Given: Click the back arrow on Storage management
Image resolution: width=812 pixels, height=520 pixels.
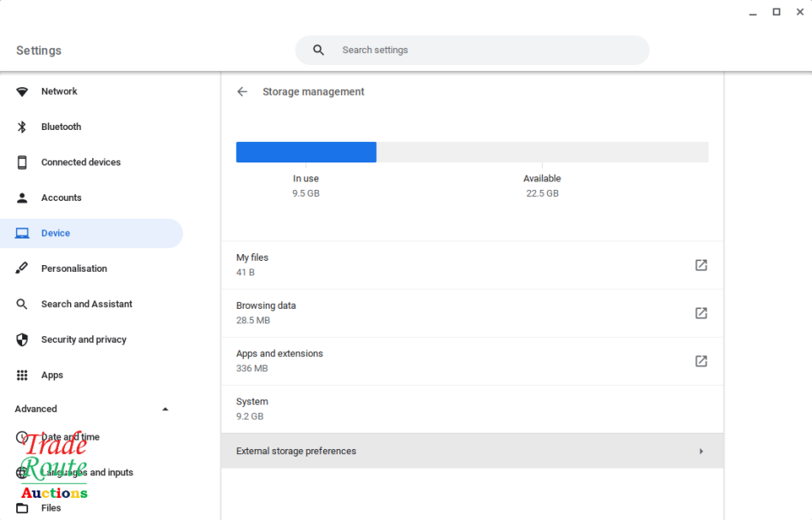Looking at the screenshot, I should pyautogui.click(x=242, y=92).
